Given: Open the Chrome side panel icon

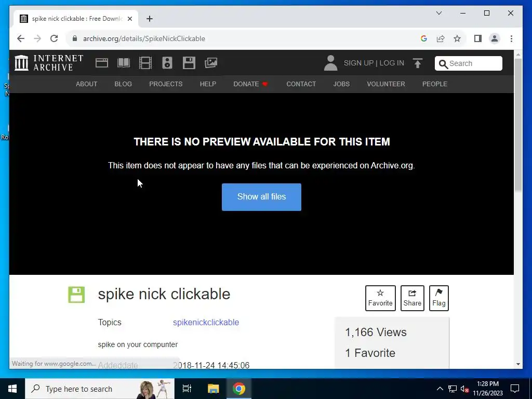Looking at the screenshot, I should click(x=478, y=38).
